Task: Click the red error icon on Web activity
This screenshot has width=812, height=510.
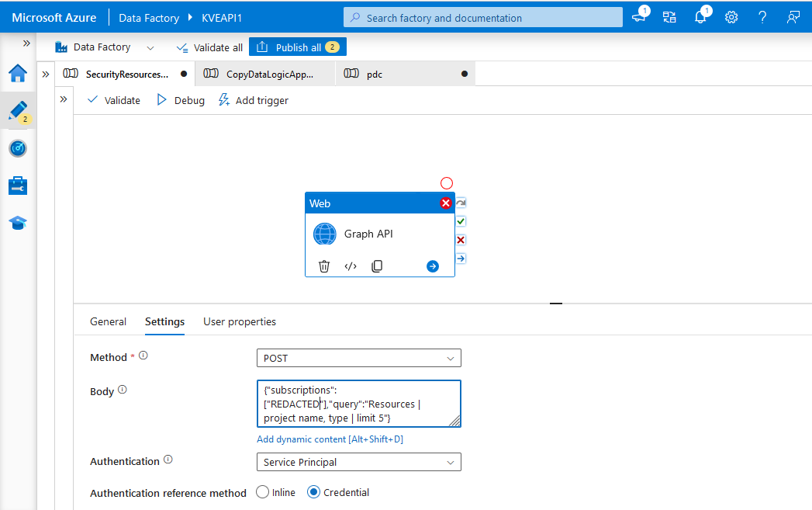Action: (x=445, y=203)
